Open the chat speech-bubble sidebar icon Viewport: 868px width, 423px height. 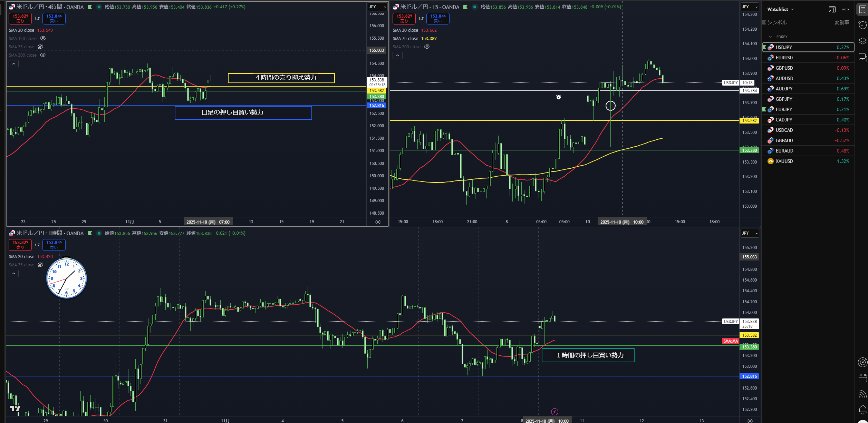(x=862, y=57)
